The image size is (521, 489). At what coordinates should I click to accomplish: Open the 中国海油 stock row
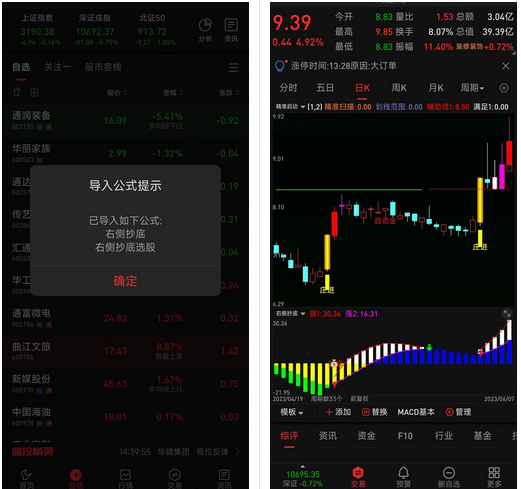tap(125, 417)
